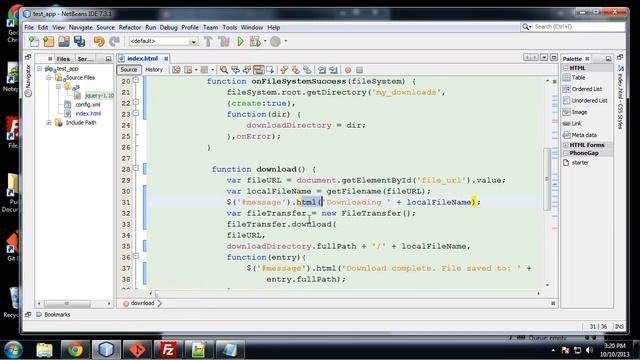Screen dimensions: 640x360
Task: Open the Back history dropdown in editor toolbar
Action: pos(196,70)
